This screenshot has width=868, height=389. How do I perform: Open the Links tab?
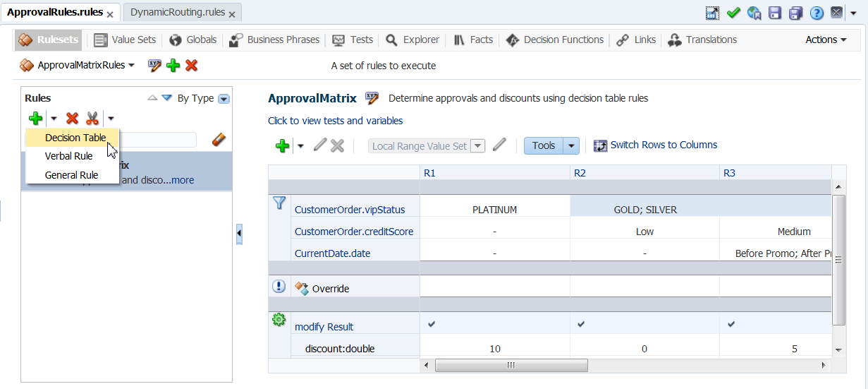[x=636, y=40]
